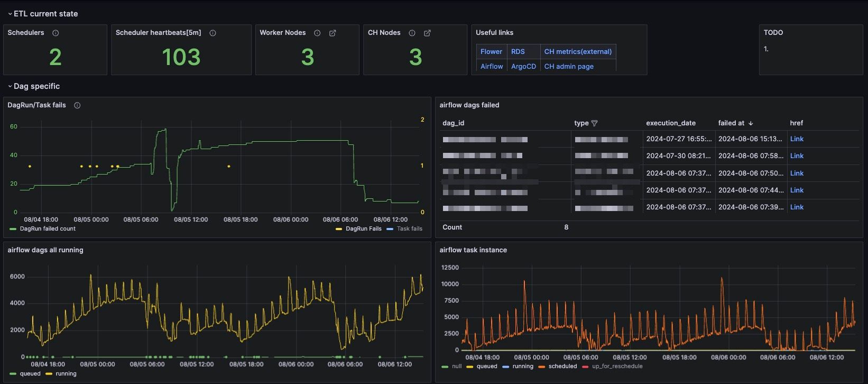Image resolution: width=868 pixels, height=384 pixels.
Task: Click info icon beside Scheduler heartbeats[5m]
Action: 213,33
